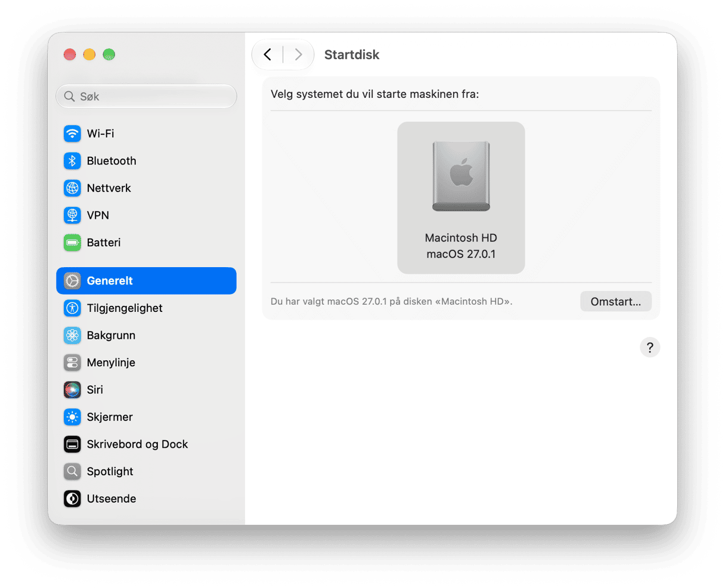Image resolution: width=725 pixels, height=588 pixels.
Task: Open Skjermer settings label
Action: click(x=110, y=417)
